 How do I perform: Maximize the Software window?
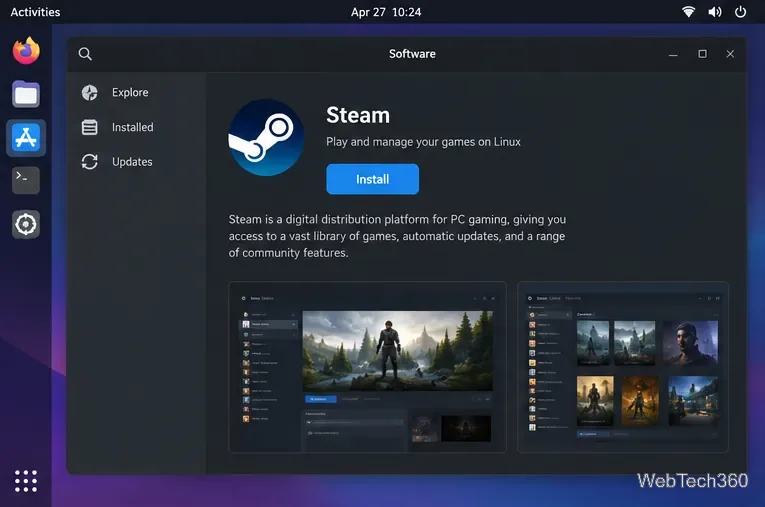703,54
